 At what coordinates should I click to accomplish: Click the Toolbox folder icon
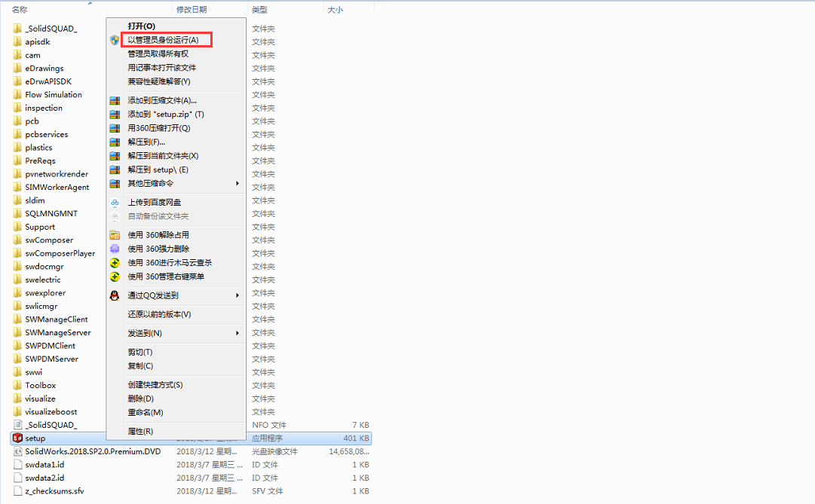pyautogui.click(x=17, y=385)
